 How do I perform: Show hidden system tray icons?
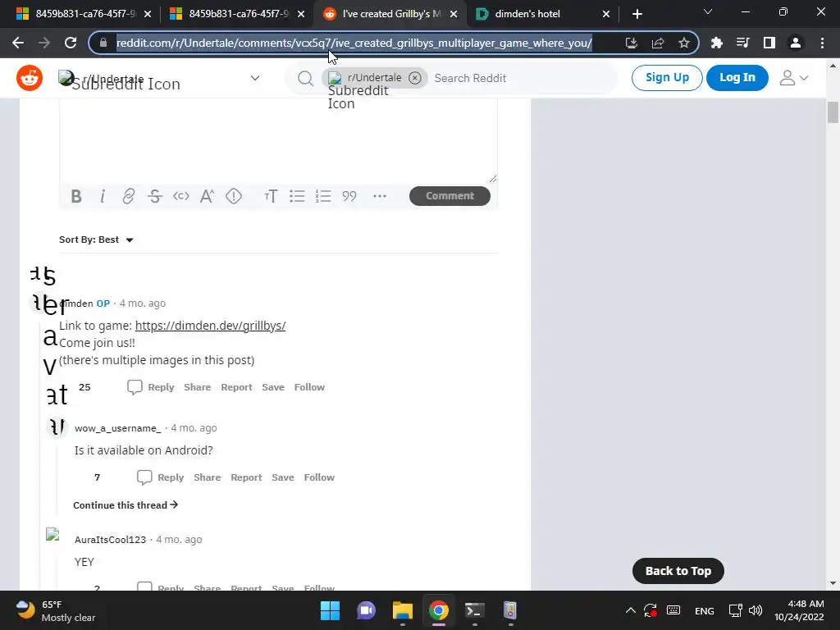(x=631, y=610)
